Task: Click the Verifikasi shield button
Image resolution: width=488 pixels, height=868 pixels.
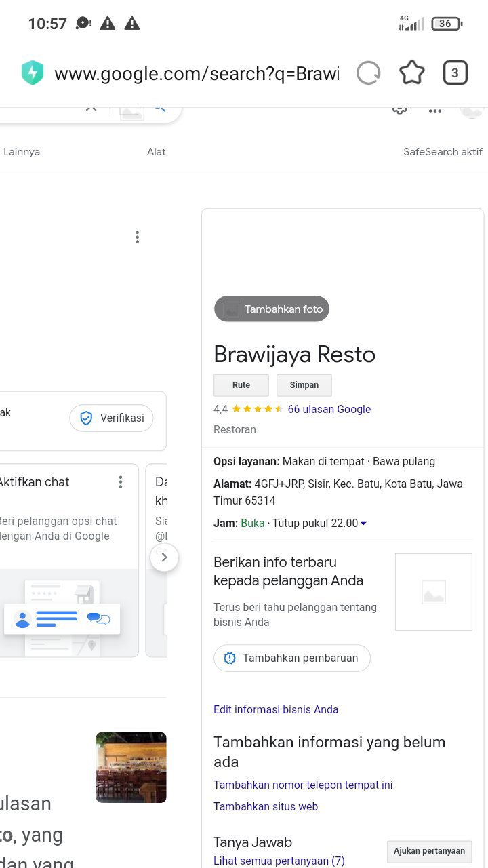Action: click(x=112, y=418)
